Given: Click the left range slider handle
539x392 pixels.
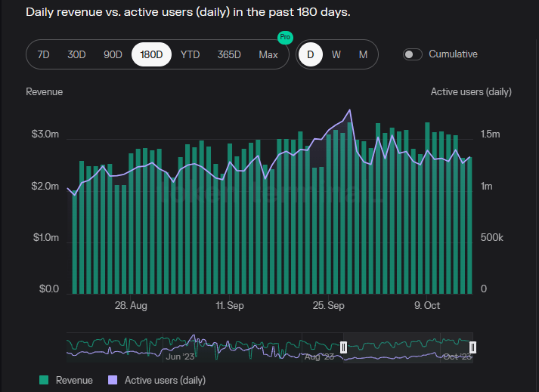Looking at the screenshot, I should [343, 347].
